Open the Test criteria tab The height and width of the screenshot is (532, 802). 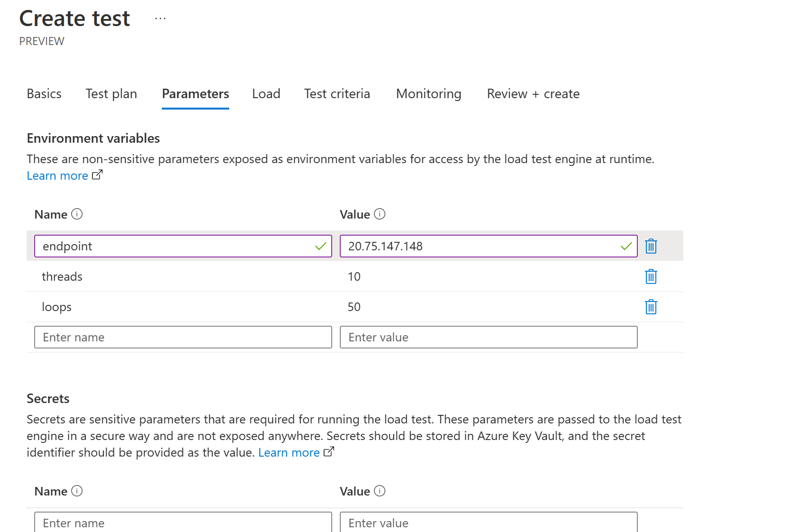(x=337, y=94)
